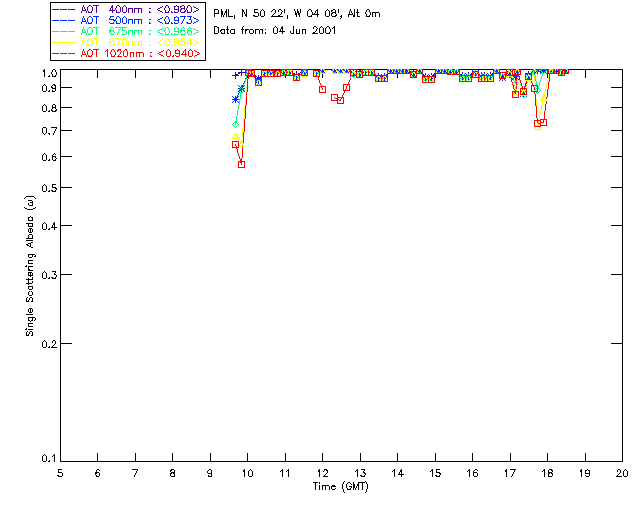Screen dimensions: 640x512
Task: Click the y-axis tick label 0.7
Action: pyautogui.click(x=49, y=131)
